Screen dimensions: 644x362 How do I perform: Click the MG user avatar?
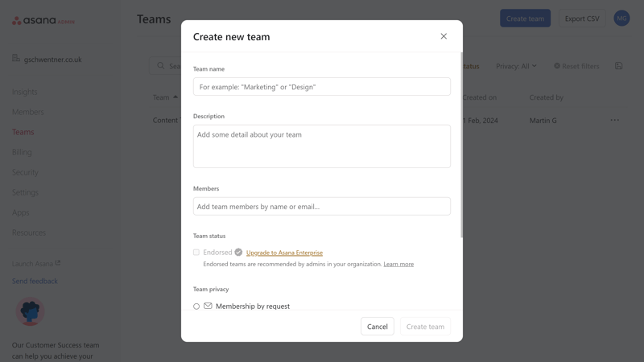(621, 19)
